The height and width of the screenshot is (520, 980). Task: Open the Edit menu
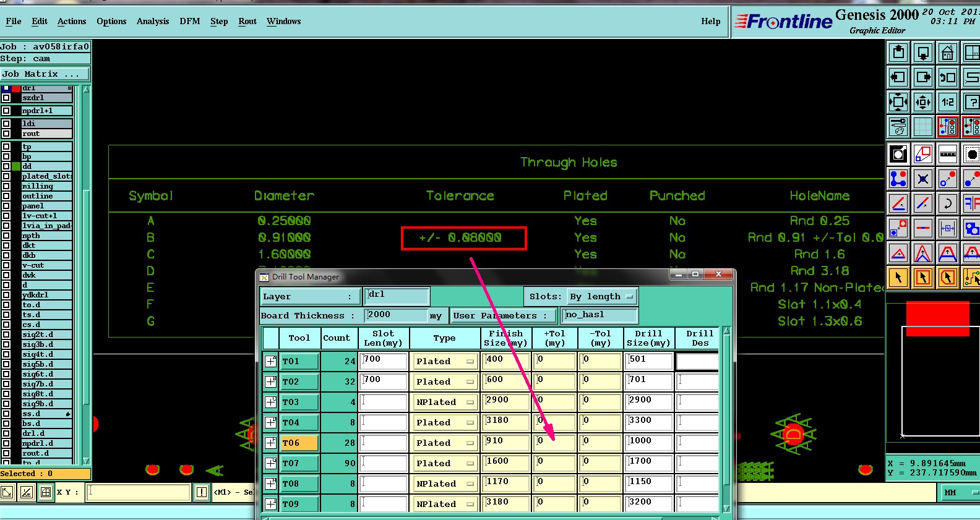point(40,21)
